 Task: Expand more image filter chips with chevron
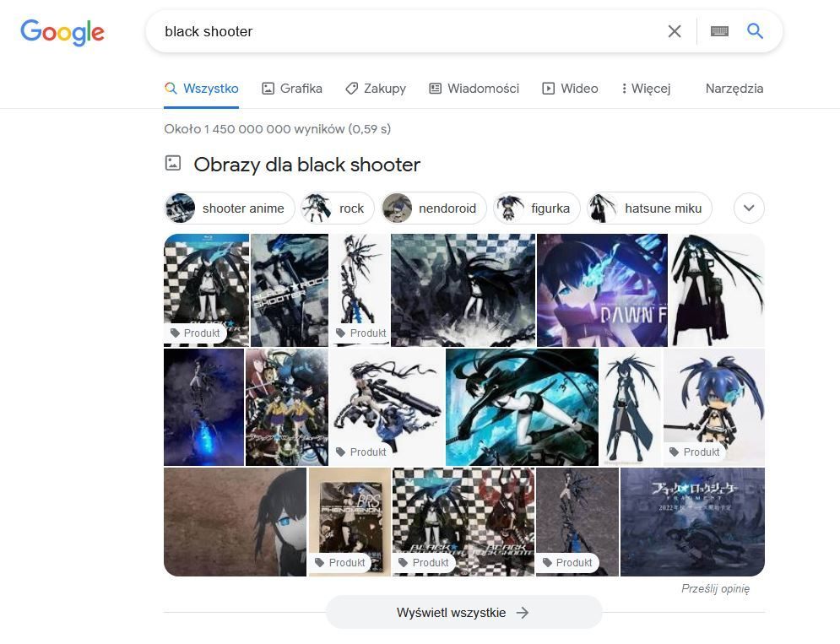749,208
